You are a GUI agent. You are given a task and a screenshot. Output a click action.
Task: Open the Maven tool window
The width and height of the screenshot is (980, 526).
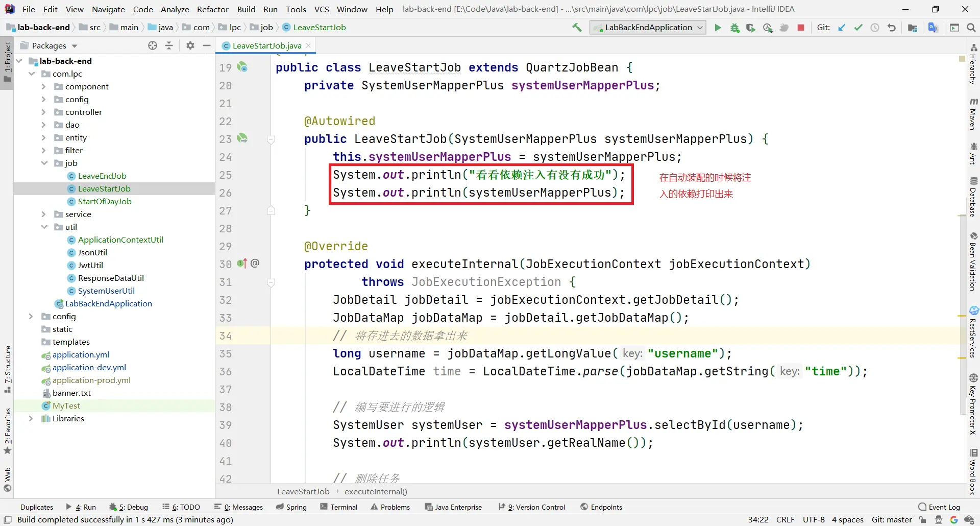pos(973,113)
